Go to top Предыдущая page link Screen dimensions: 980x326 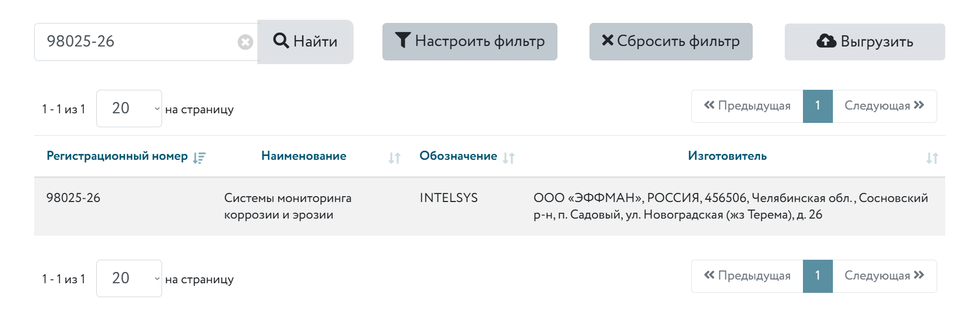(747, 106)
